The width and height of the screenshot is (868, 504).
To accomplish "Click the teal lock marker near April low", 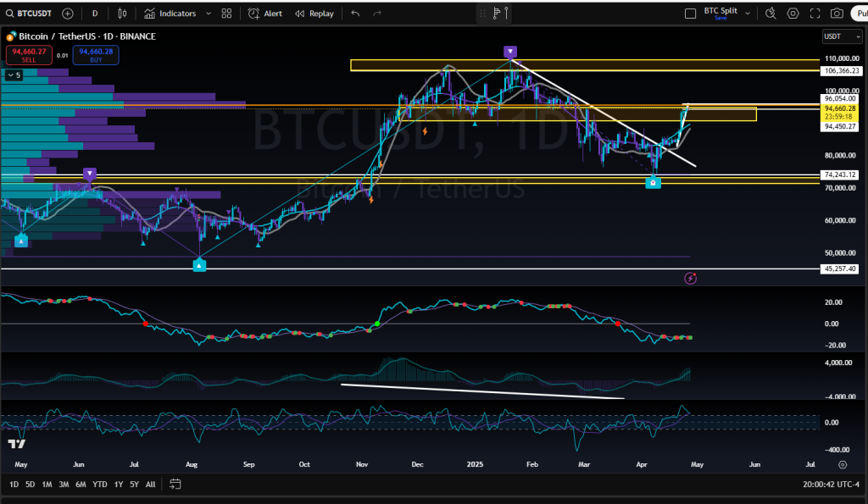I will pyautogui.click(x=654, y=182).
